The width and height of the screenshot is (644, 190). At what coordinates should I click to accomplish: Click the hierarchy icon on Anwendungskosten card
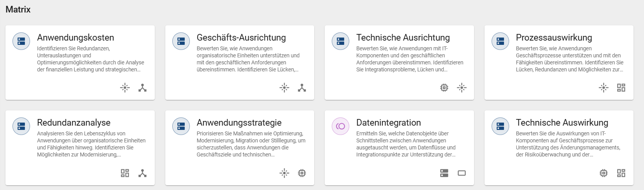(143, 88)
